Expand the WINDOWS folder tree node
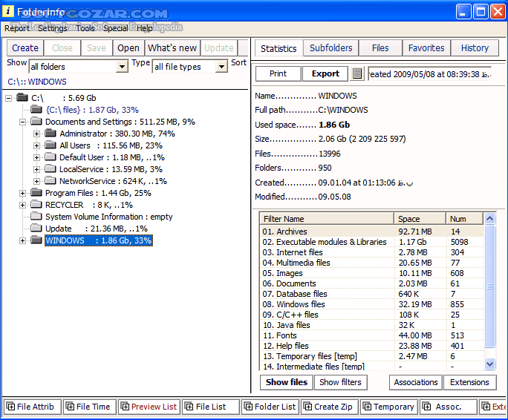Screen dimensions: 508x420 pyautogui.click(x=23, y=240)
